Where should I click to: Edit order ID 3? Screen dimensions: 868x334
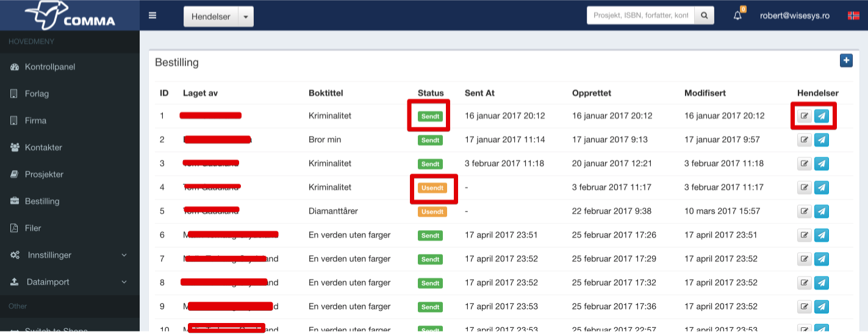pyautogui.click(x=805, y=164)
